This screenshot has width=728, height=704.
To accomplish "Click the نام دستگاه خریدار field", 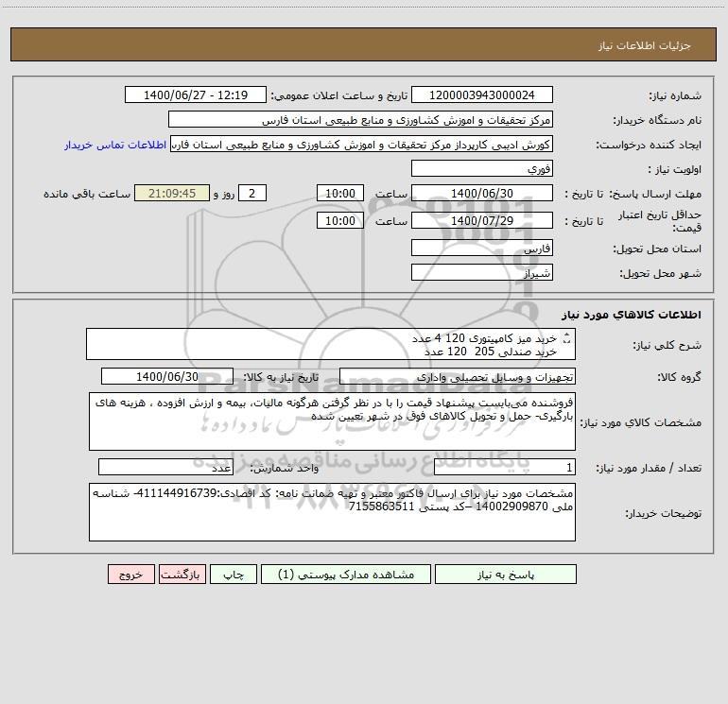I will point(360,119).
